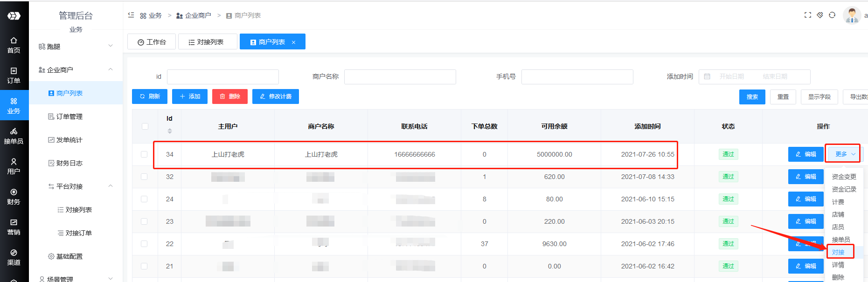The height and width of the screenshot is (282, 868).
Task: Choose 店员 from dropdown menu
Action: tap(844, 227)
